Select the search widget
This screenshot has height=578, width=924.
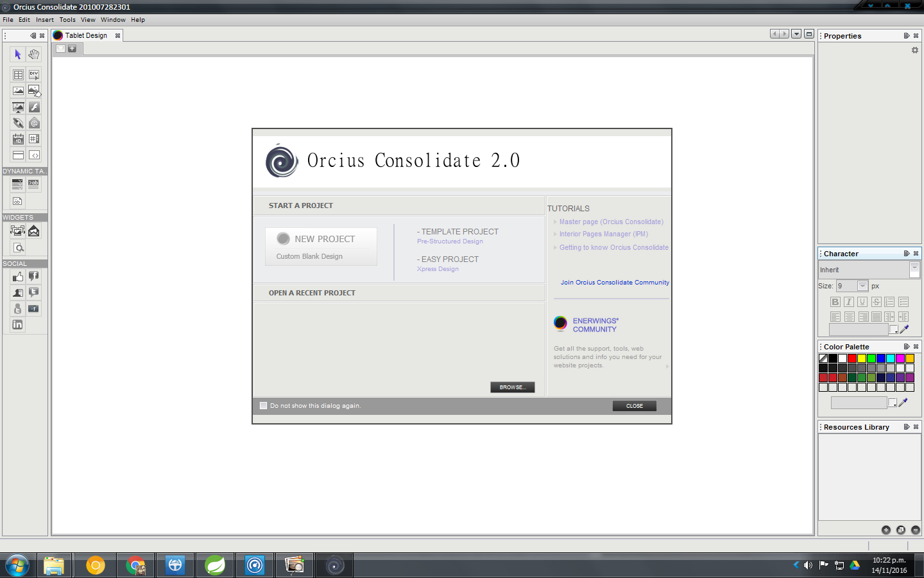click(18, 247)
